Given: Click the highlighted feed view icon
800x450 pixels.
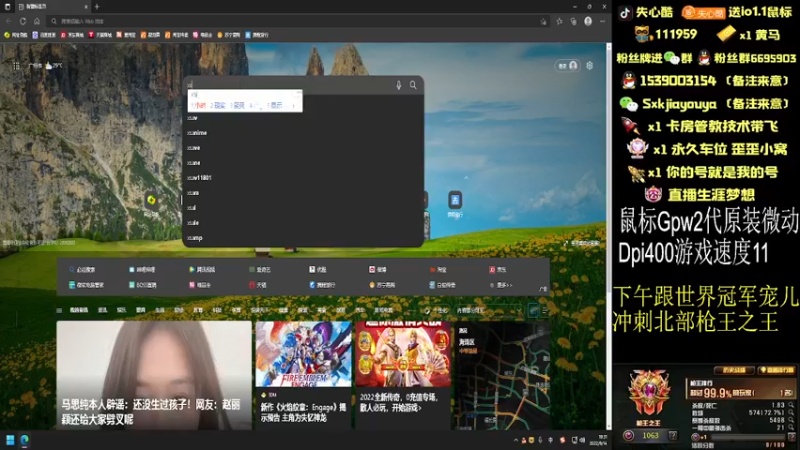Looking at the screenshot, I should (x=534, y=310).
